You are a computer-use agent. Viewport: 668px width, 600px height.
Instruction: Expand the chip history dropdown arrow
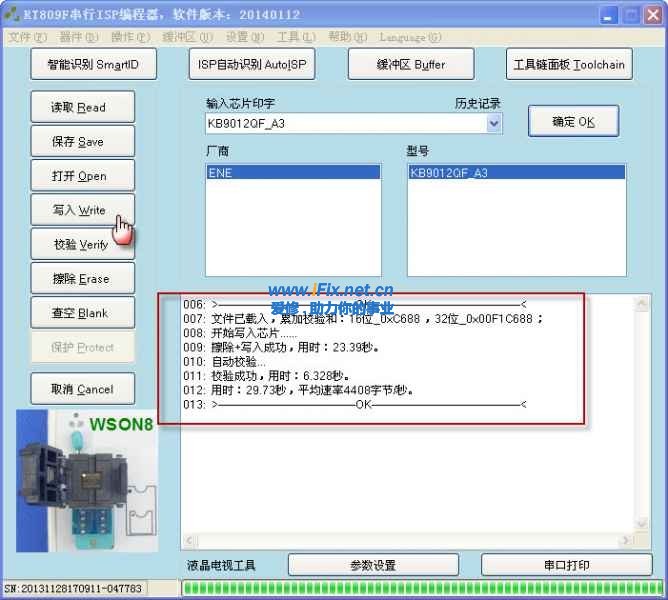[x=493, y=124]
